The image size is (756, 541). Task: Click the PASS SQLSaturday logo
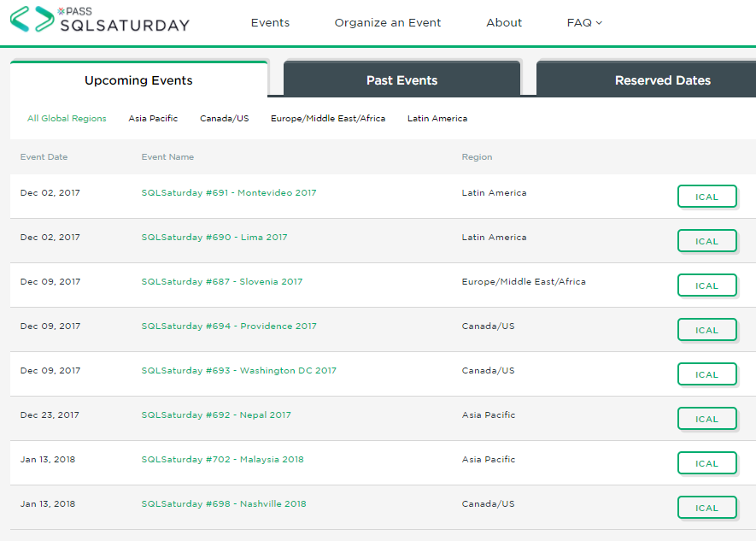tap(100, 20)
